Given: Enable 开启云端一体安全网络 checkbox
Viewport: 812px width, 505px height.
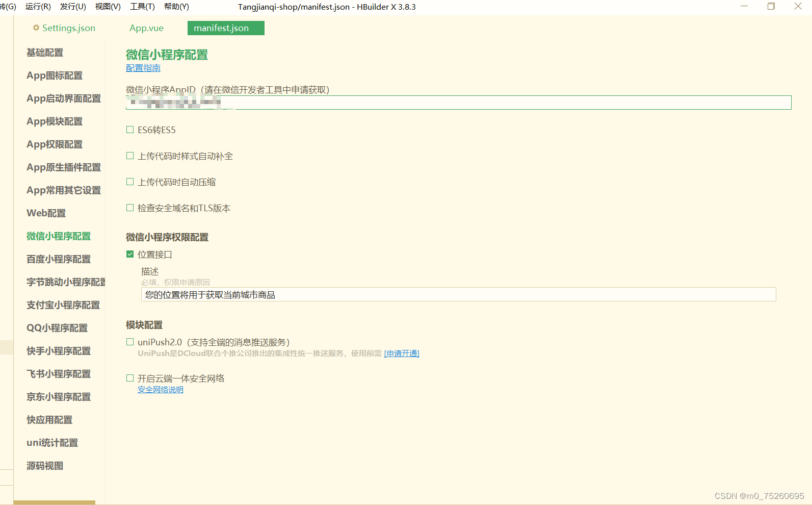Looking at the screenshot, I should [130, 378].
